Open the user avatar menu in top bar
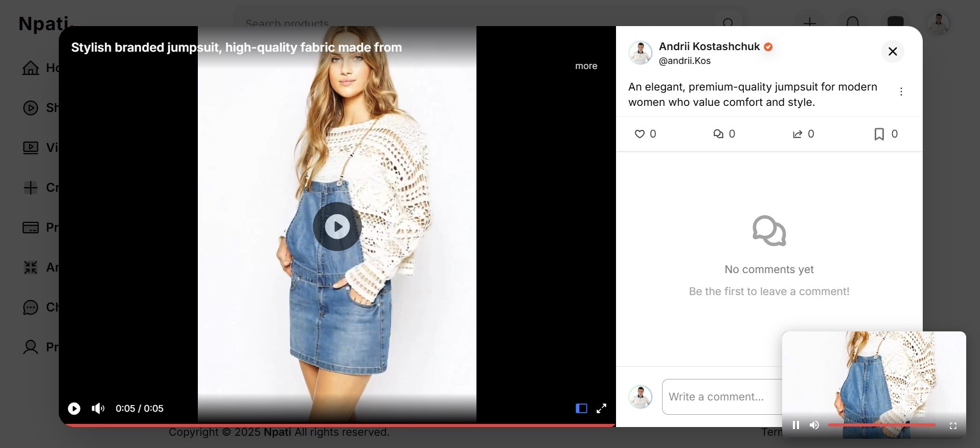Viewport: 980px width, 448px height. tap(939, 24)
